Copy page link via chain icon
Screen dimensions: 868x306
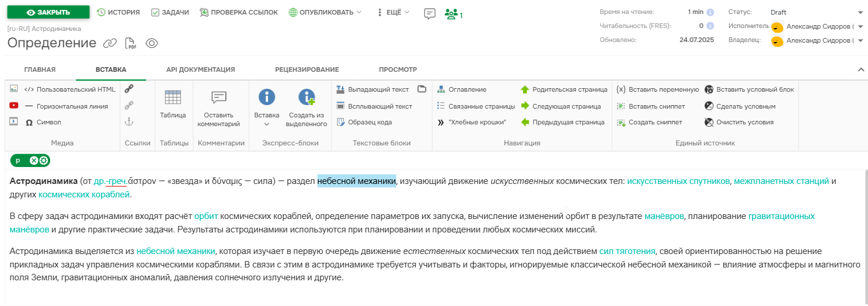point(110,43)
